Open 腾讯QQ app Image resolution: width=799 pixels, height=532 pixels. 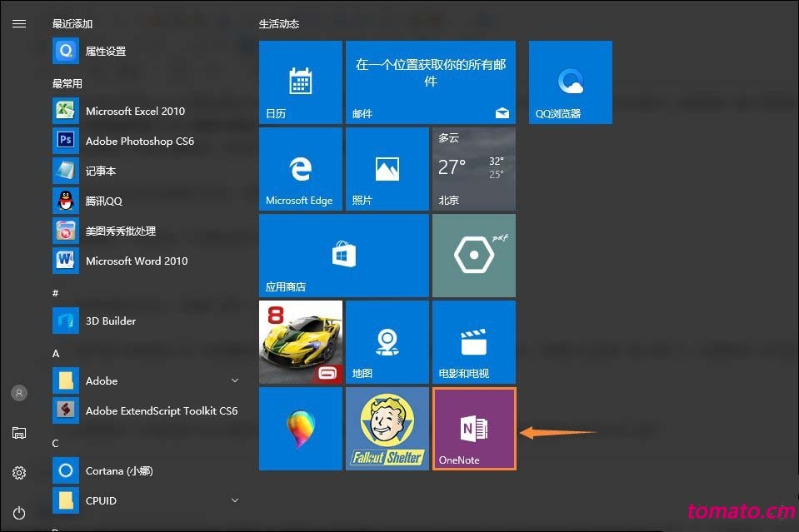145,201
